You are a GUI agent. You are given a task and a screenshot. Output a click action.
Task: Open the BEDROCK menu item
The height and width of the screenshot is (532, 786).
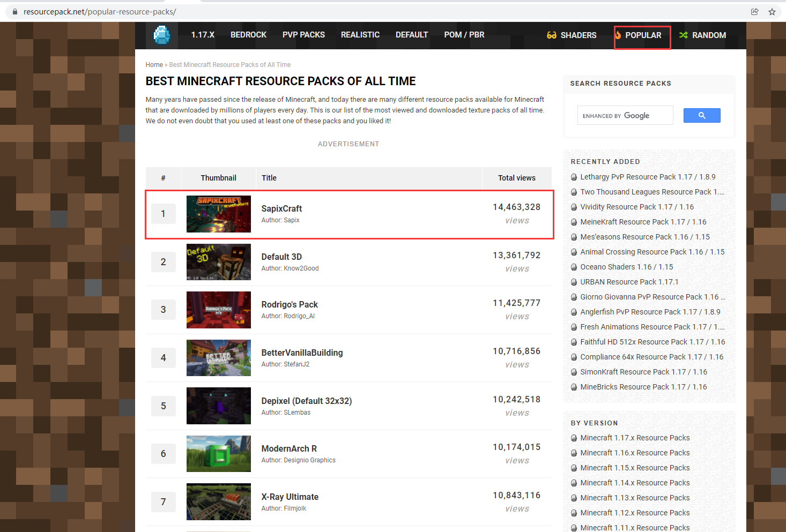point(248,35)
